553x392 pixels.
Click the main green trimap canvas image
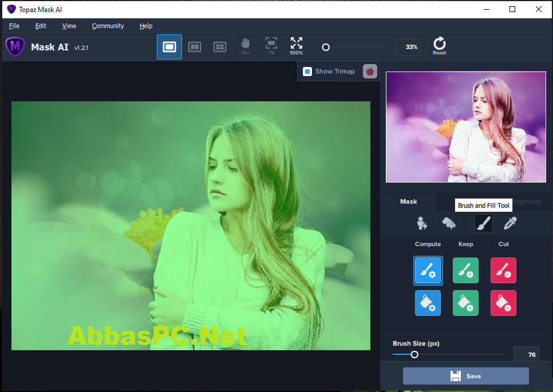coord(191,225)
